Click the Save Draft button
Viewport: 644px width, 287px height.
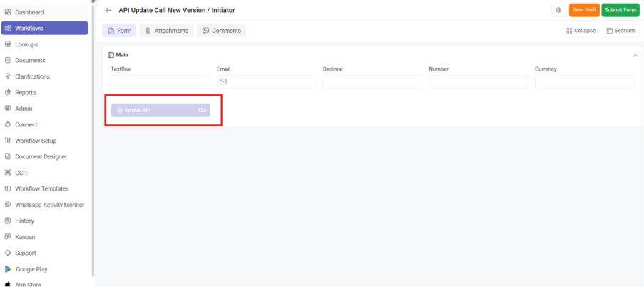(584, 10)
